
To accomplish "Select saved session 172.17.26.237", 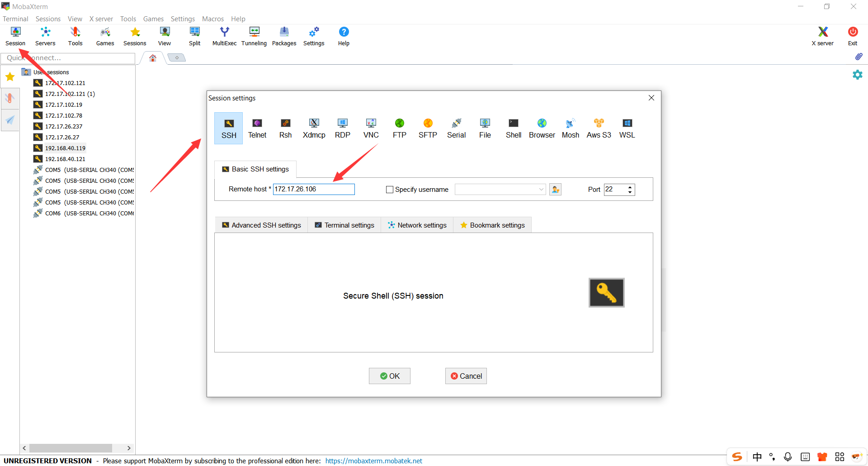I will [64, 126].
